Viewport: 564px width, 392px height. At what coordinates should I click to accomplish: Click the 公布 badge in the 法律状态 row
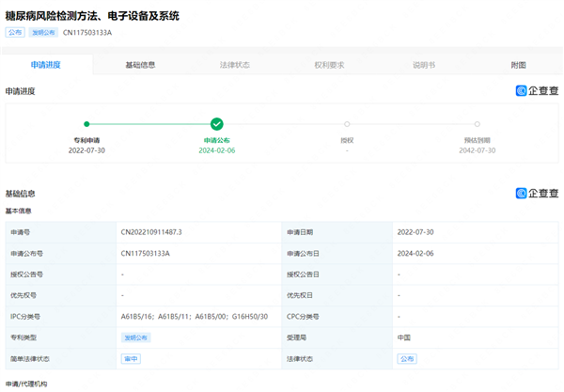[x=406, y=359]
